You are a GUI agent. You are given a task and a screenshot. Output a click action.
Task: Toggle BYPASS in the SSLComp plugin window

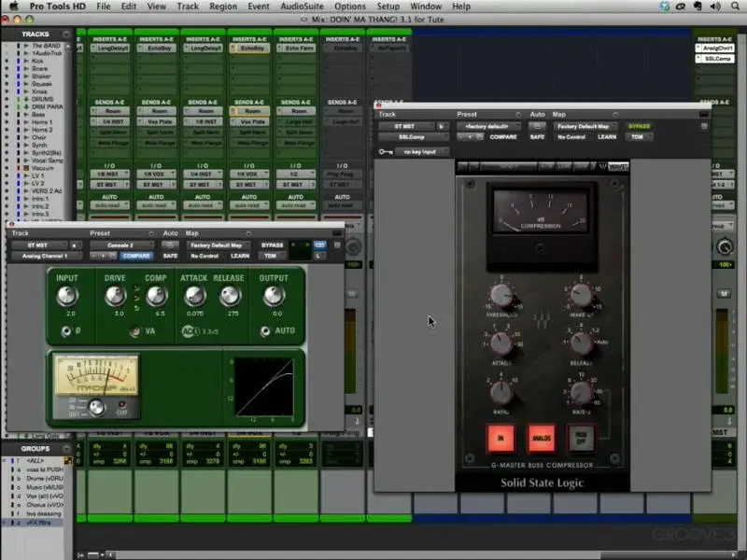click(x=639, y=126)
